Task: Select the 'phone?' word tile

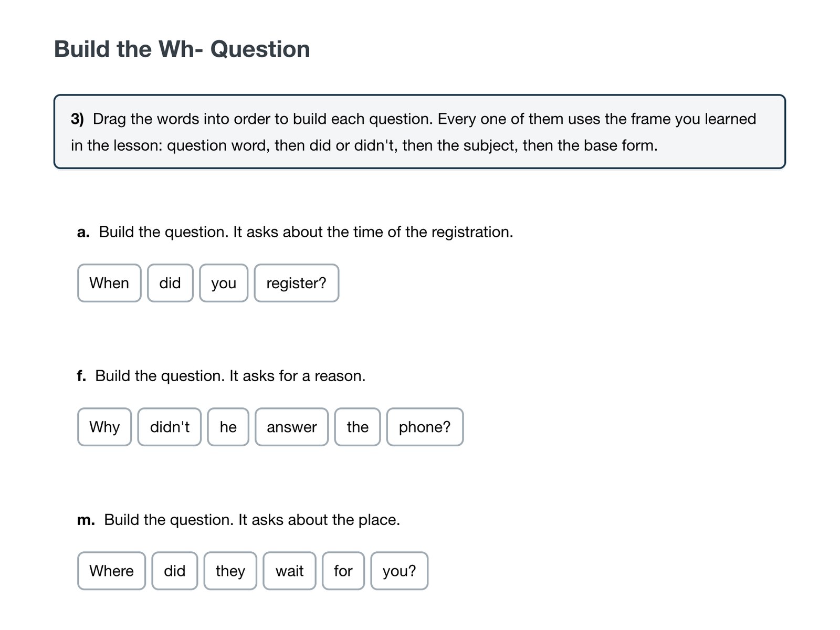Action: click(425, 427)
